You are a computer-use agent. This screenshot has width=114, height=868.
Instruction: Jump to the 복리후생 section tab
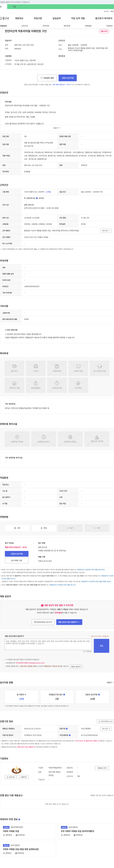pyautogui.click(x=67, y=26)
